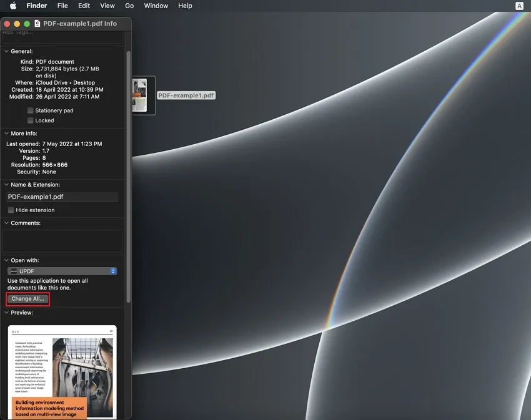Image resolution: width=531 pixels, height=420 pixels.
Task: Click the Resolution value 566×866
Action: coord(55,165)
